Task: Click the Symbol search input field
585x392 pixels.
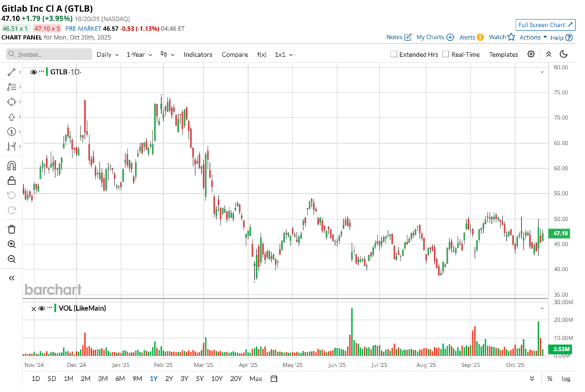Action: point(49,54)
